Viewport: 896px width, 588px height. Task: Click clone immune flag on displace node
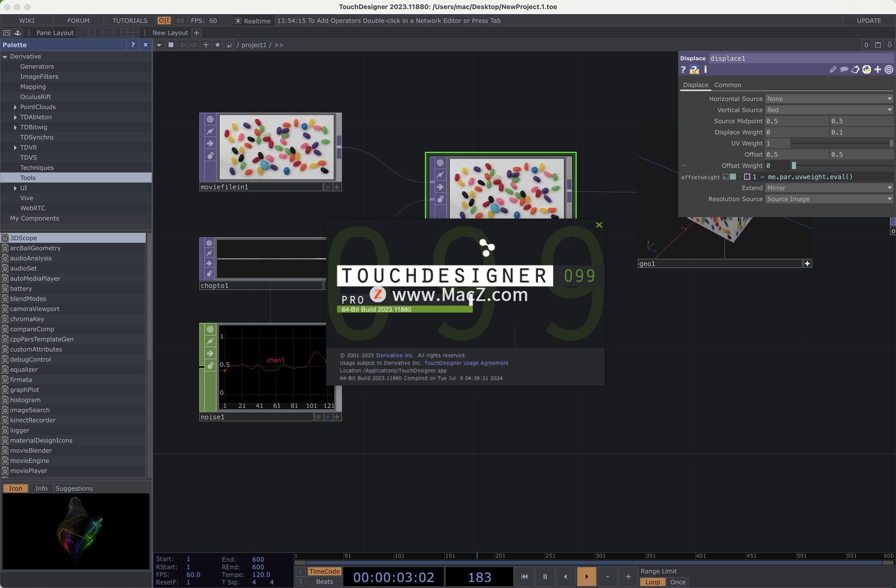(440, 175)
